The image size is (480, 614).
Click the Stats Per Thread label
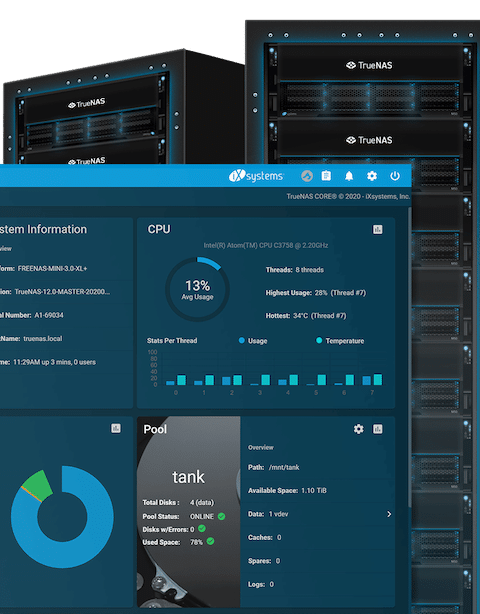pyautogui.click(x=172, y=341)
